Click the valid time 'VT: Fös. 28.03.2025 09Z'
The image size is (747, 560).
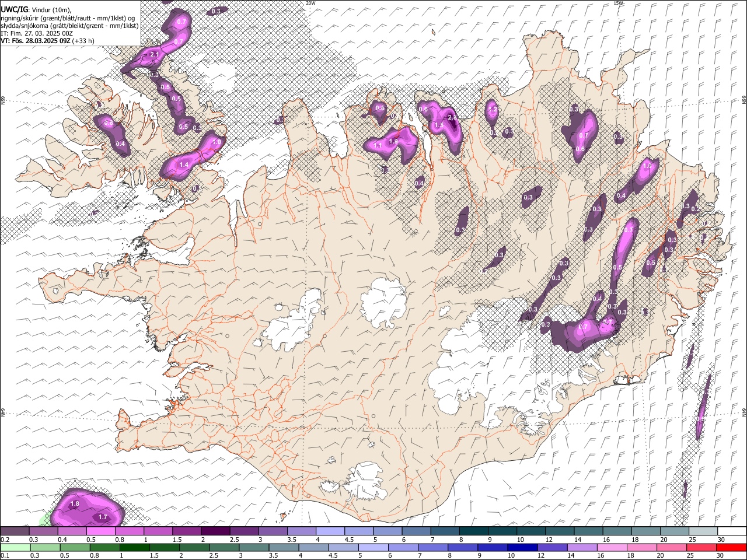(x=36, y=41)
